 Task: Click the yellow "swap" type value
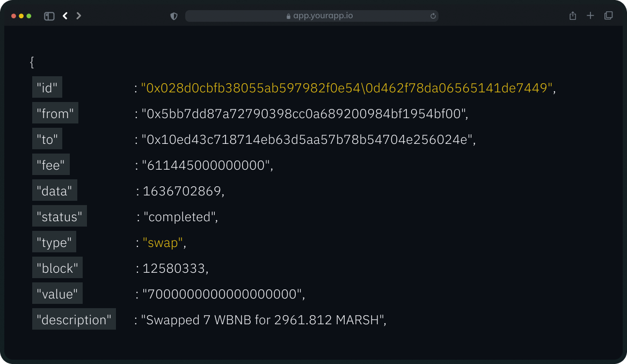[x=163, y=242]
